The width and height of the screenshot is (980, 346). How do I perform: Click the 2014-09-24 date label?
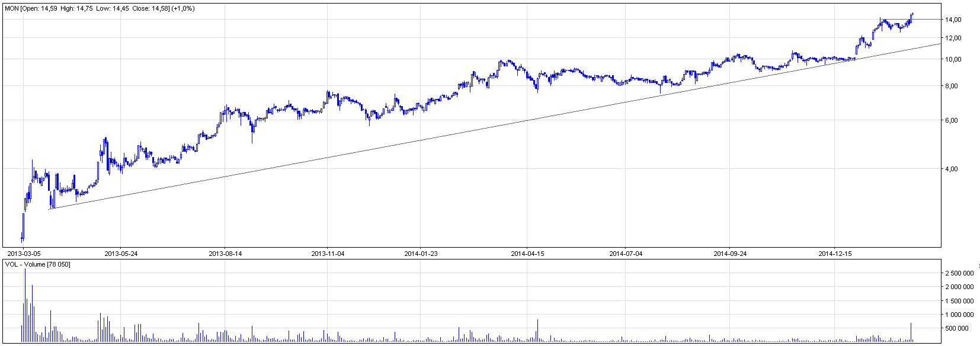point(730,254)
